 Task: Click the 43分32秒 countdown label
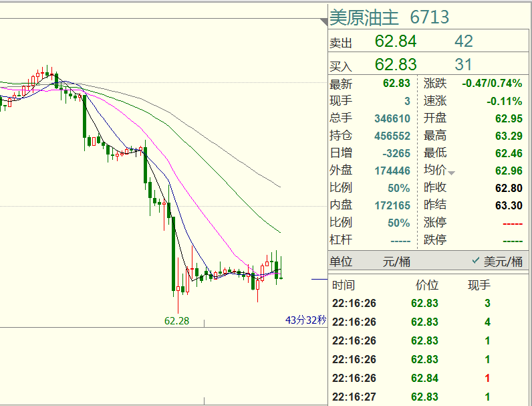305,320
